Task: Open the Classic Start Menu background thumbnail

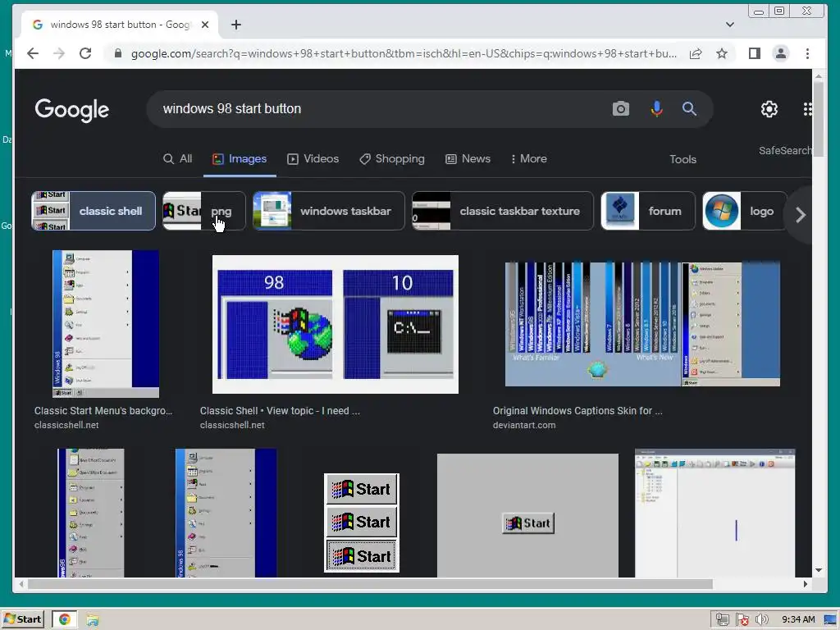Action: click(x=106, y=323)
